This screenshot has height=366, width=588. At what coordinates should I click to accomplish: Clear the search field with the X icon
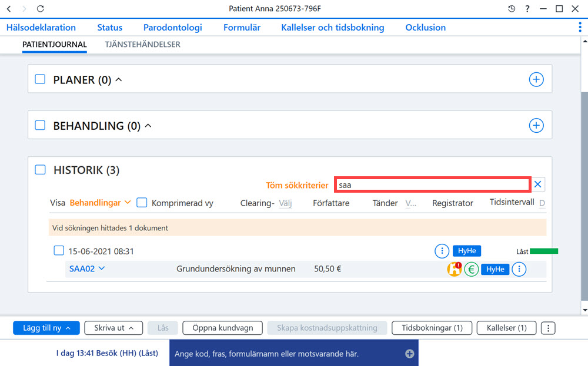(x=538, y=184)
